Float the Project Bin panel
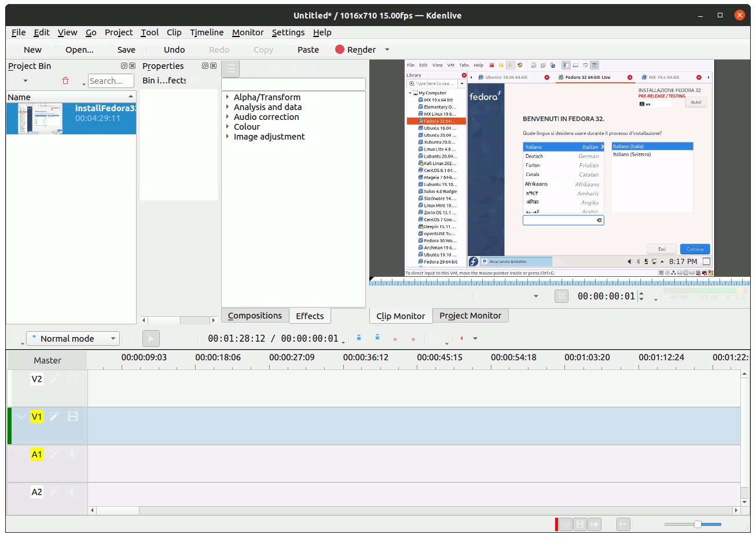Viewport: 756px width, 538px height. [124, 66]
